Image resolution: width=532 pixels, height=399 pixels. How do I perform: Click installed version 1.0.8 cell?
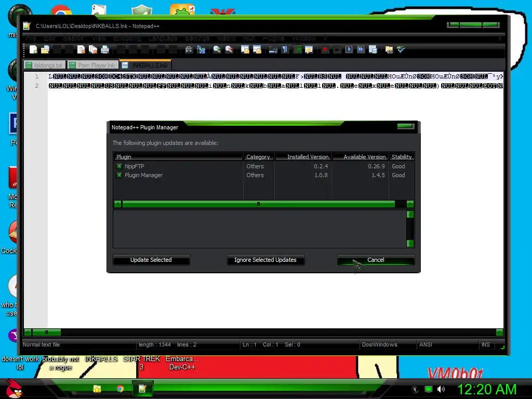(321, 175)
